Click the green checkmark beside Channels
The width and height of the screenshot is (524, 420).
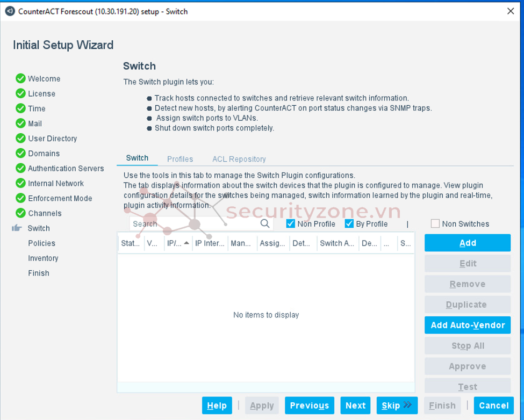[20, 213]
